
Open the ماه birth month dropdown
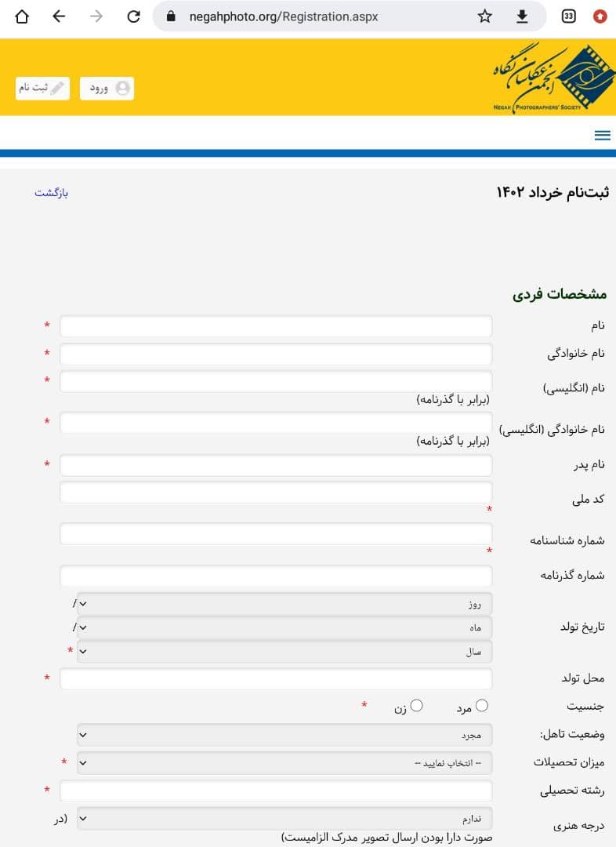[x=284, y=627]
